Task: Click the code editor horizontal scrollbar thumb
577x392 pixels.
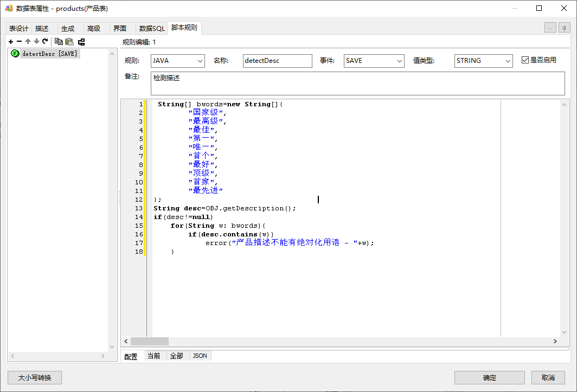Action: point(150,341)
